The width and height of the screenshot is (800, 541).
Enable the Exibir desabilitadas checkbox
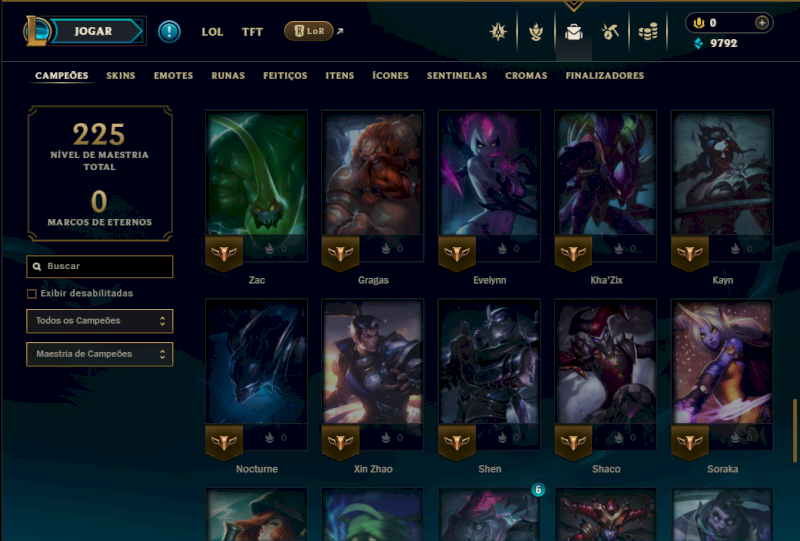[32, 293]
